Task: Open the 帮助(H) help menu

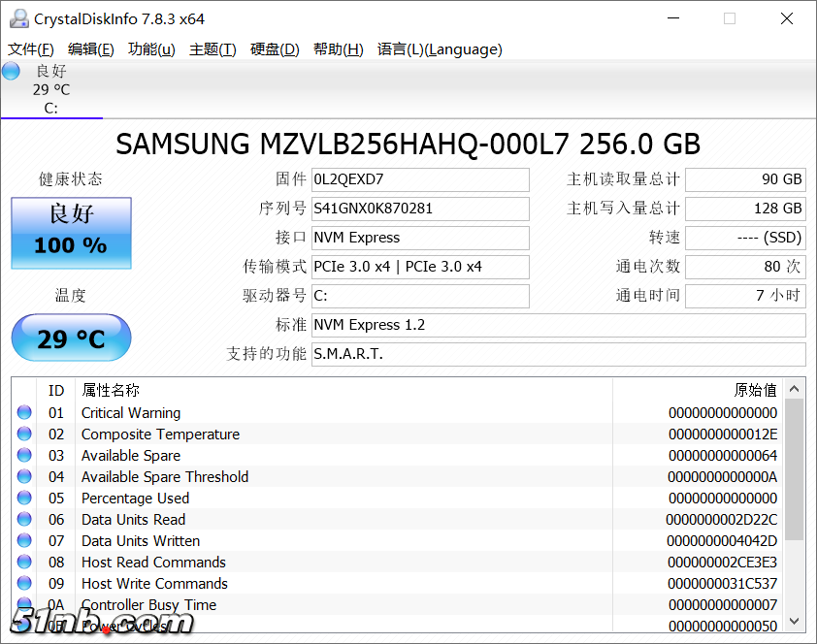Action: [338, 48]
